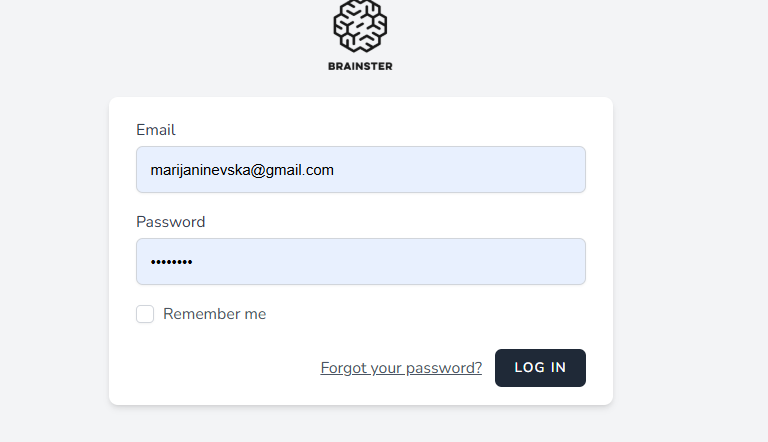The image size is (768, 442).
Task: Place cursor at empty end of Password field
Action: click(420, 262)
